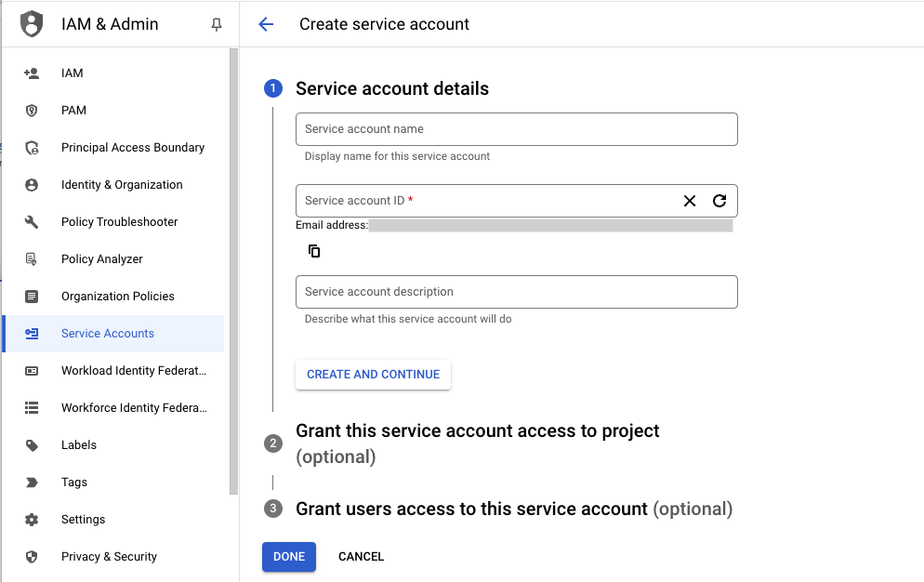Select the Service Accounts sidebar icon
The image size is (924, 582).
coord(33,333)
